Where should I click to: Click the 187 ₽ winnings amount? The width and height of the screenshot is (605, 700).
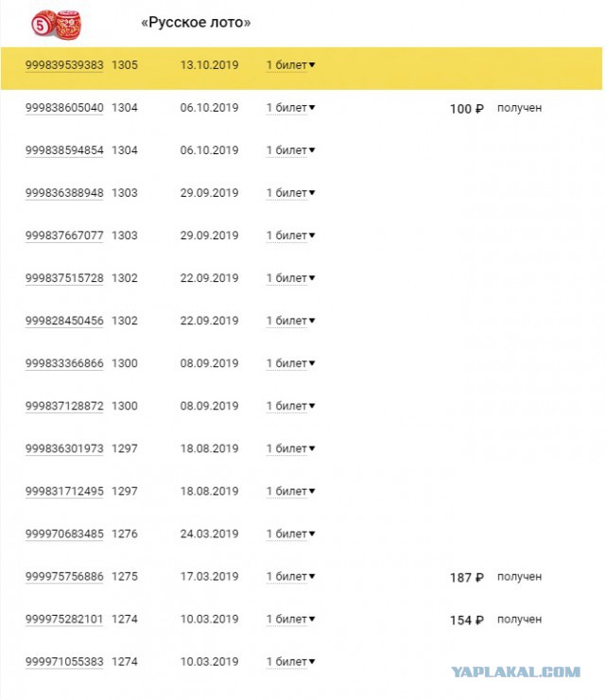click(467, 578)
